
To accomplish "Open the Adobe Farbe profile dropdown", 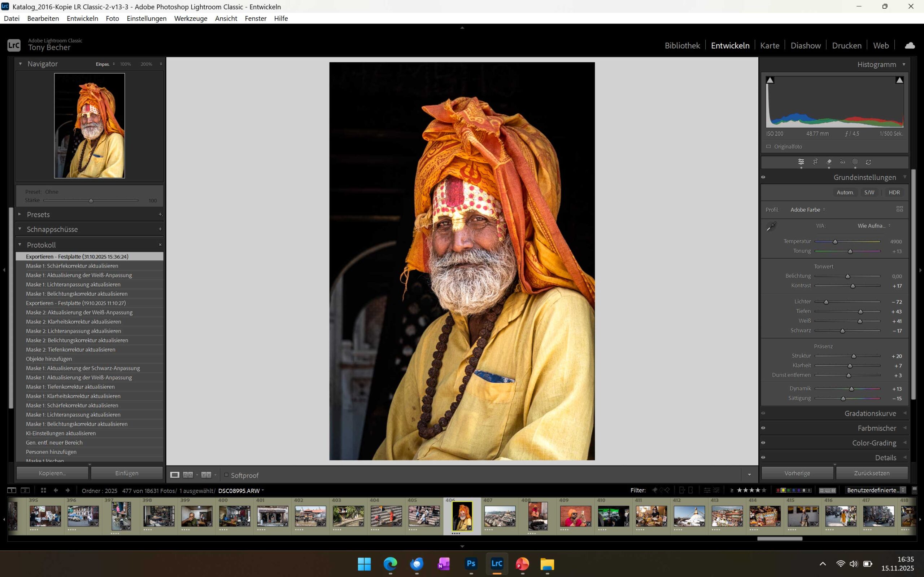I will pos(807,210).
